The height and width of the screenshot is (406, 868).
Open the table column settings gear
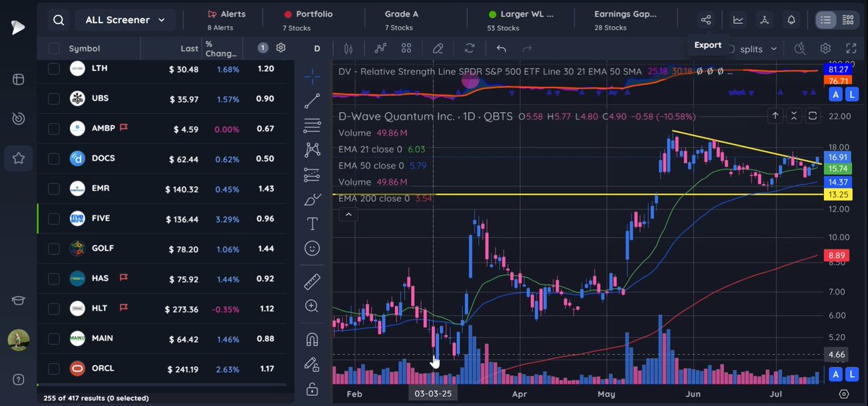pos(281,48)
